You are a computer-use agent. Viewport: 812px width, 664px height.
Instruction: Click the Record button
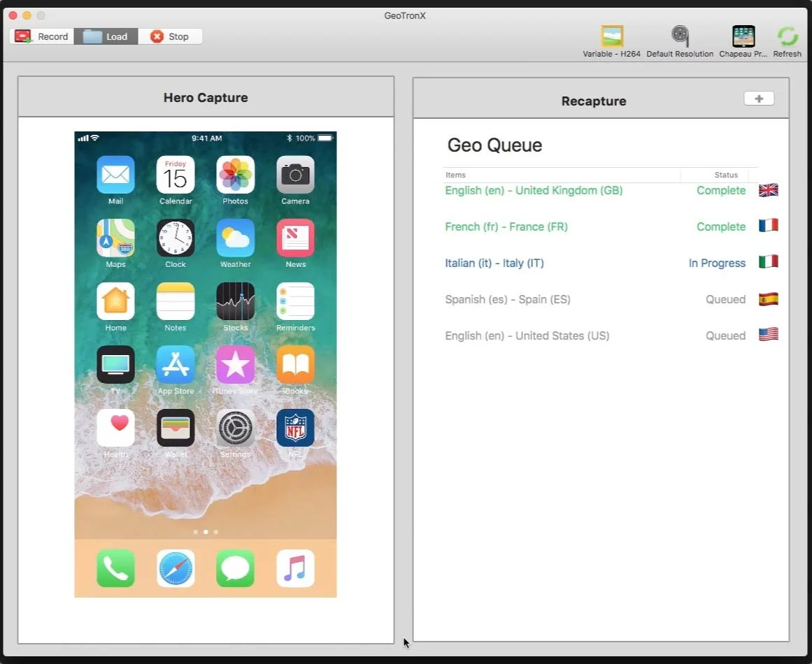(x=41, y=36)
